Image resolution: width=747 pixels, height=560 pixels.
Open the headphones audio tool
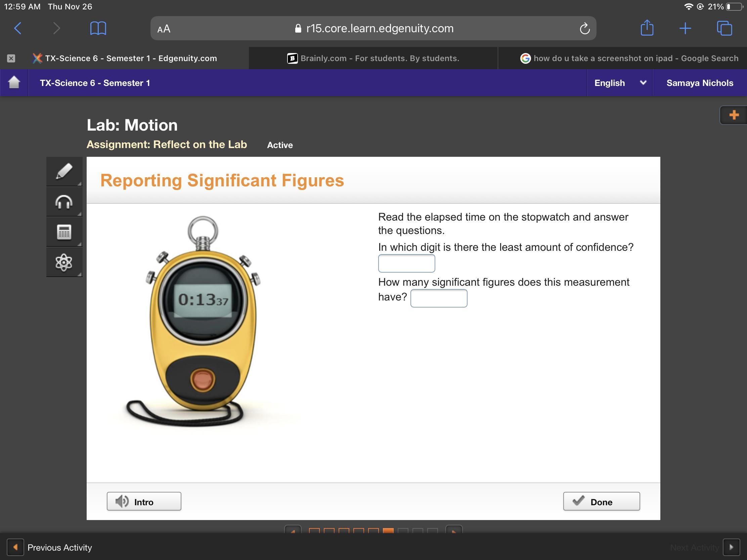click(64, 202)
